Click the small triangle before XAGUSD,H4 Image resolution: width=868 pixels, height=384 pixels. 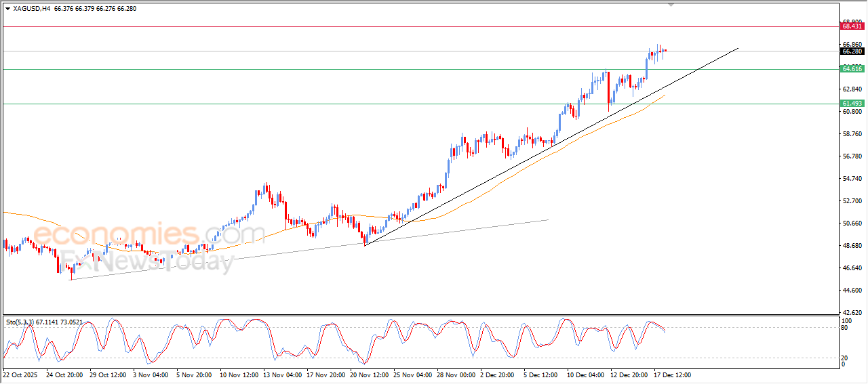tap(7, 9)
